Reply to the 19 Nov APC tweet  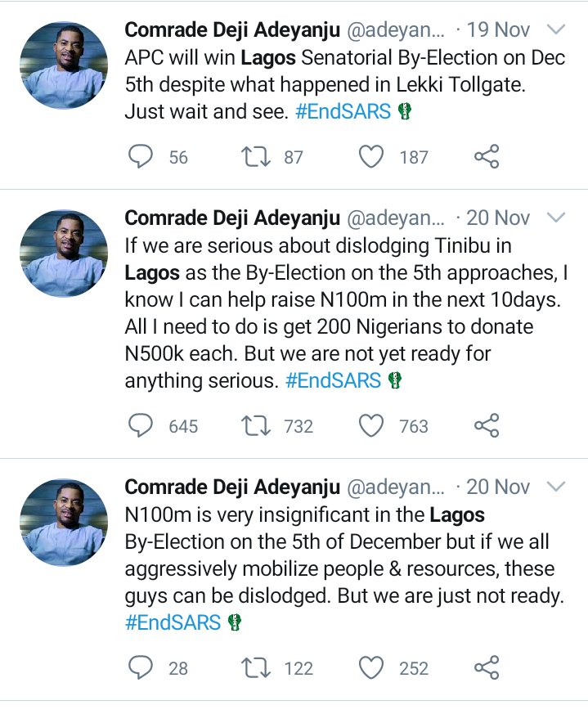141,156
